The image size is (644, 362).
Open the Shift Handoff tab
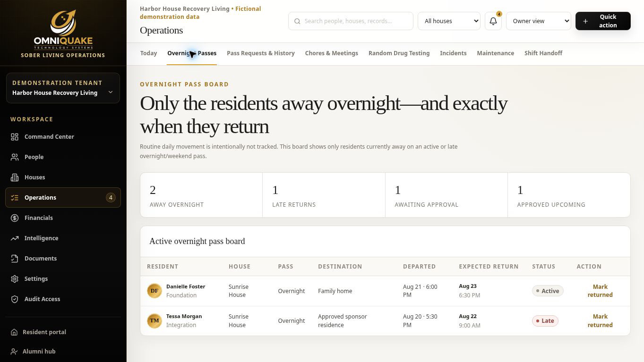tap(543, 53)
